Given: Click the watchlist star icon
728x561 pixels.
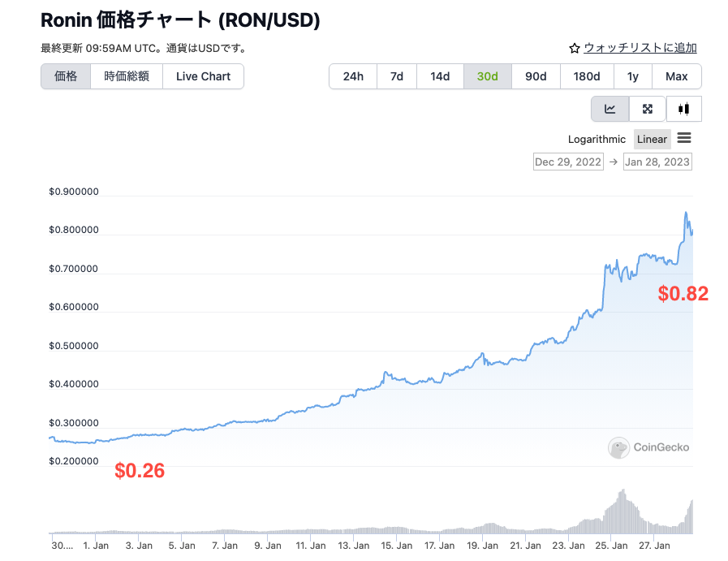Looking at the screenshot, I should (x=575, y=48).
